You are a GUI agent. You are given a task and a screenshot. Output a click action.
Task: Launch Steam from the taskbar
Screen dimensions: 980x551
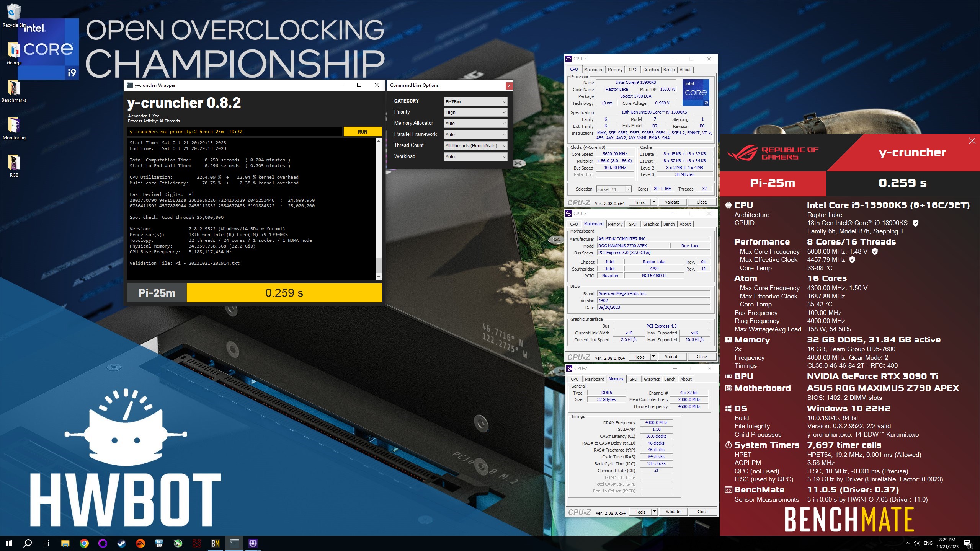pyautogui.click(x=121, y=543)
